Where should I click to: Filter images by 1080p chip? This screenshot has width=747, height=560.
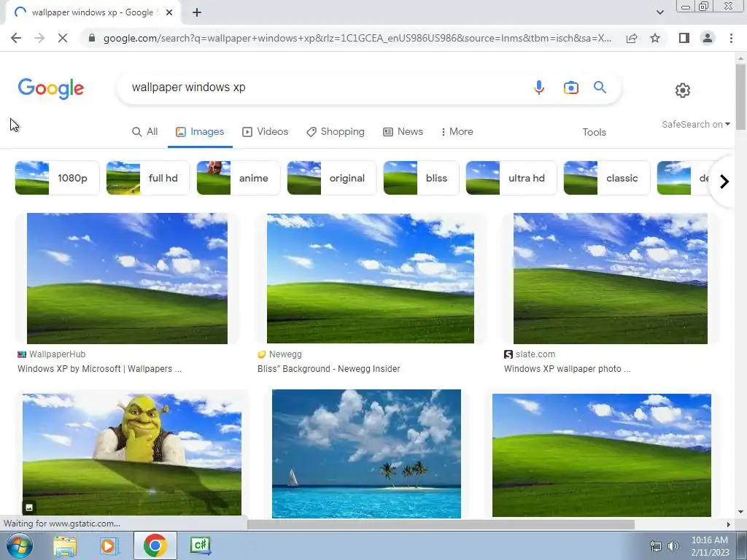point(57,178)
